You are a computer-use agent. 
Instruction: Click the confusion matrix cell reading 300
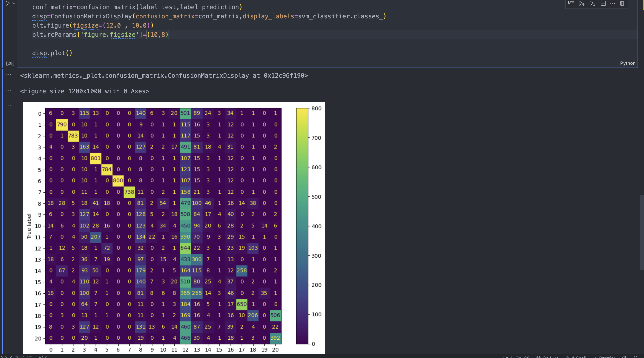tap(197, 259)
